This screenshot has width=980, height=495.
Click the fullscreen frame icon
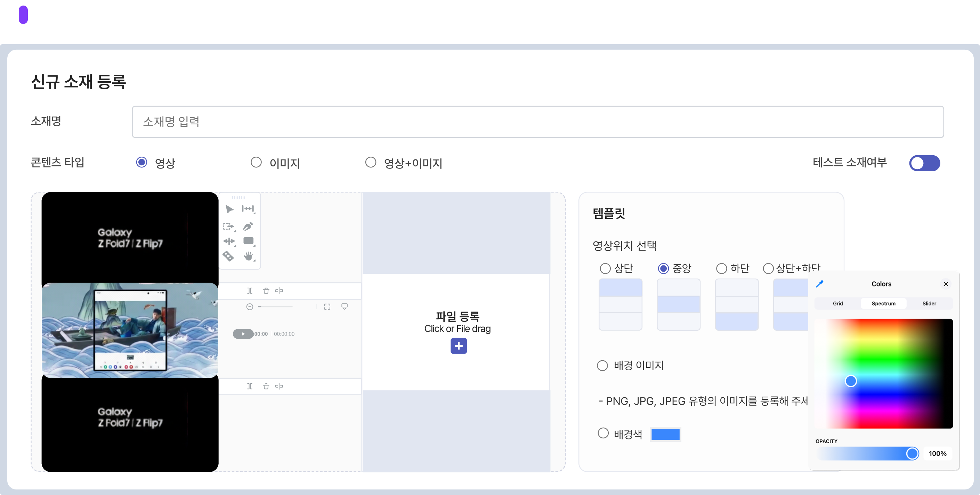[x=327, y=307]
